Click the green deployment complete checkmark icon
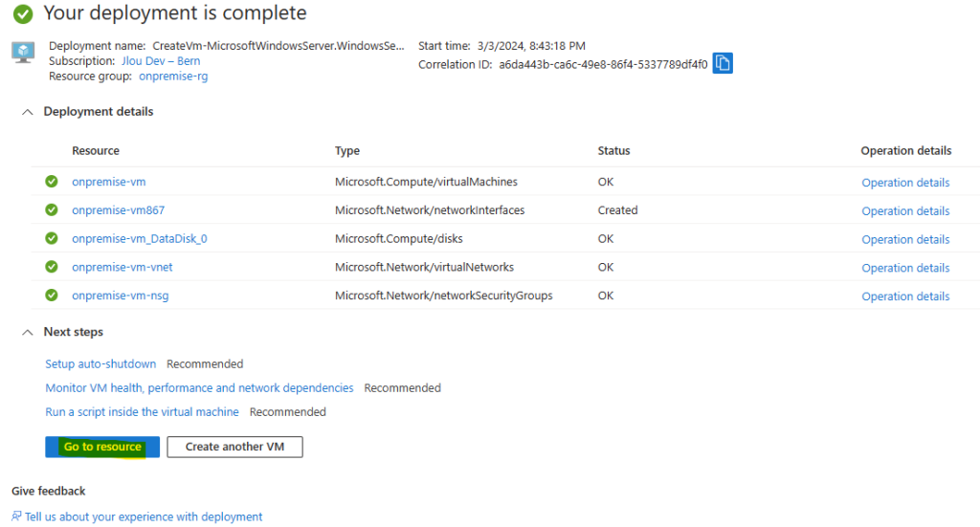This screenshot has height=527, width=980. [x=23, y=13]
